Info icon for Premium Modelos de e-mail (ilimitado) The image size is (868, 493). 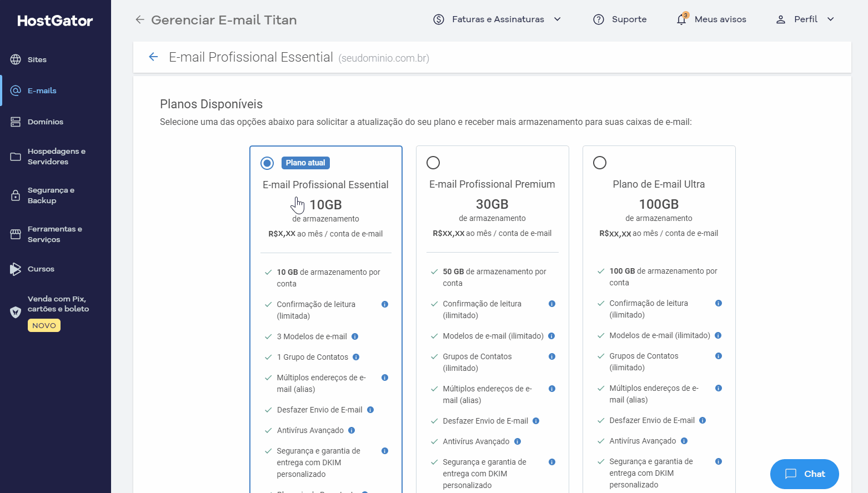(x=551, y=336)
